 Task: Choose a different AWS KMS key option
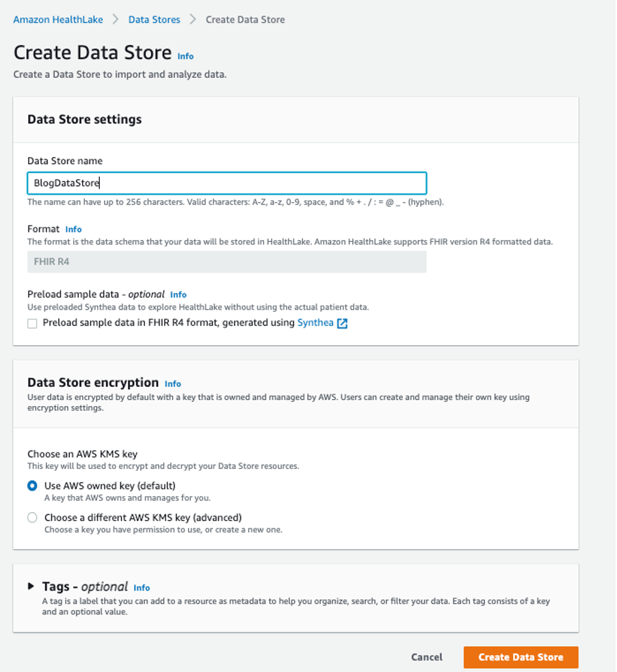(x=32, y=518)
